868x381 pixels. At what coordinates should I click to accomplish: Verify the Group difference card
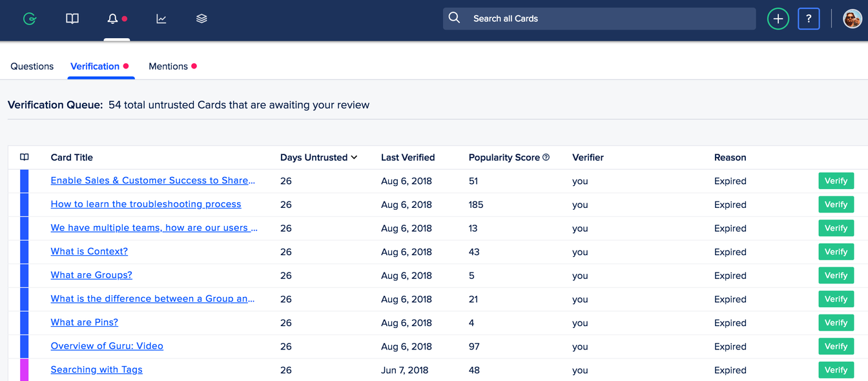coord(836,299)
